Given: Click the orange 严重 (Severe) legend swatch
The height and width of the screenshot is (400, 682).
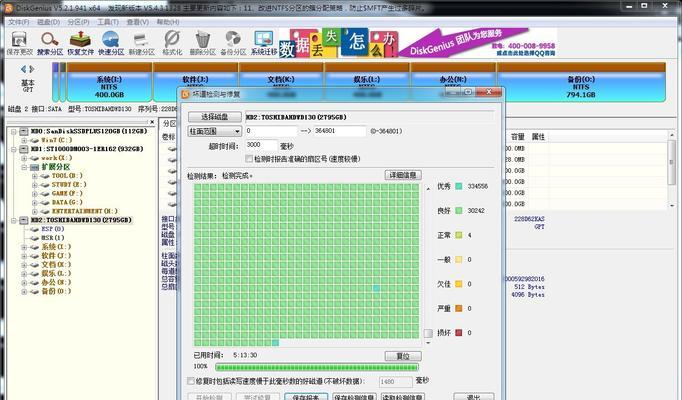Looking at the screenshot, I should point(458,308).
